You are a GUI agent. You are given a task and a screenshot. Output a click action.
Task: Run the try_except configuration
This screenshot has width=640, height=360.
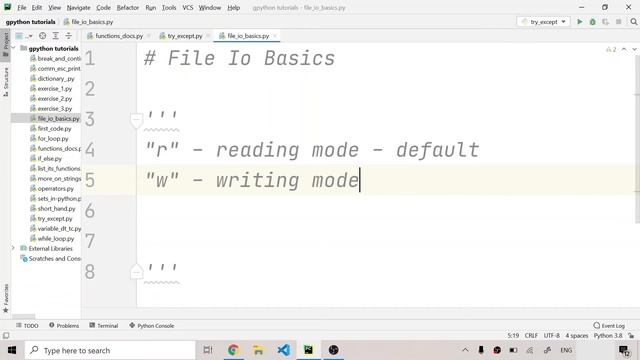(580, 22)
